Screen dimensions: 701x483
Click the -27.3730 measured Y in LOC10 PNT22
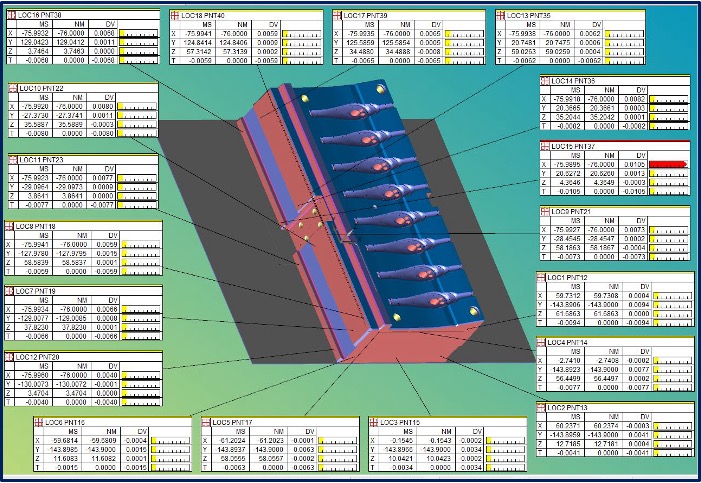(x=35, y=115)
